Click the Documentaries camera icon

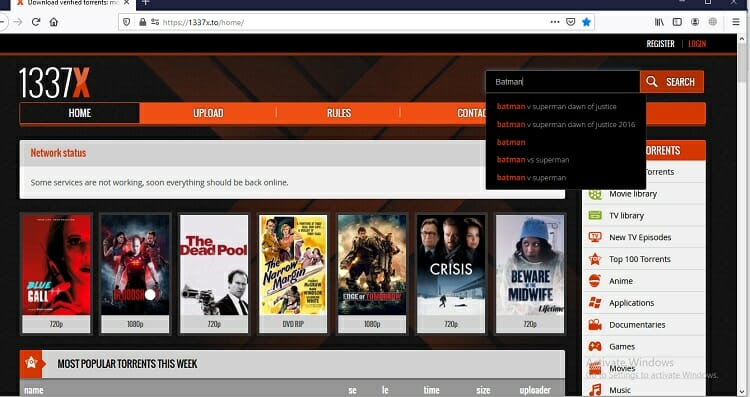pyautogui.click(x=595, y=325)
